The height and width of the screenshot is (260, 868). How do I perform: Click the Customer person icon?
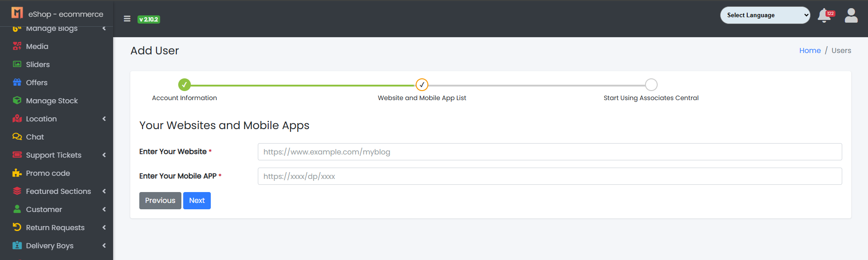tap(17, 209)
